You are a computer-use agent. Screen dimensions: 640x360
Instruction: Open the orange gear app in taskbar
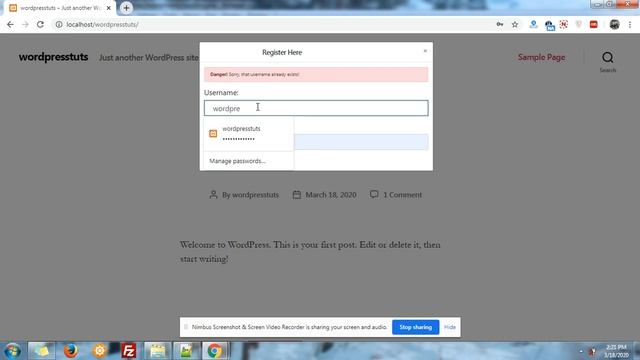[x=100, y=351]
